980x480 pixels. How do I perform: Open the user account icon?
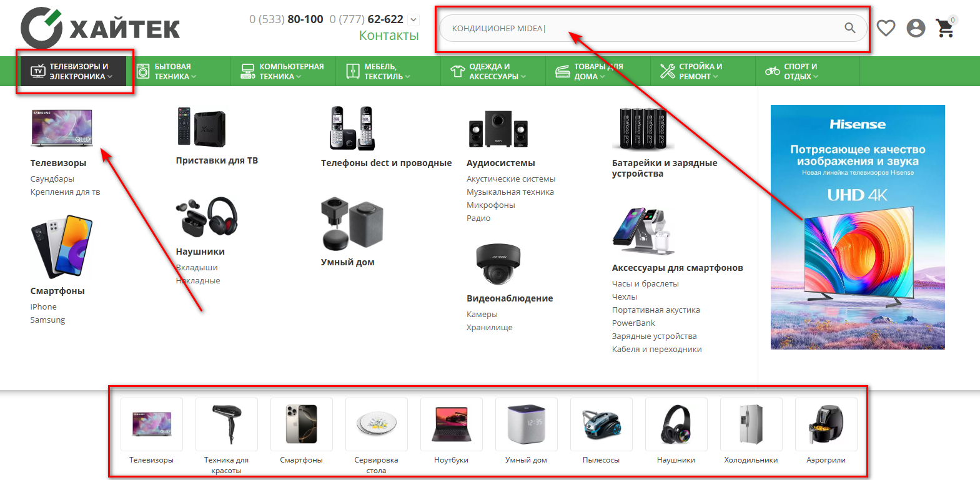pos(916,28)
